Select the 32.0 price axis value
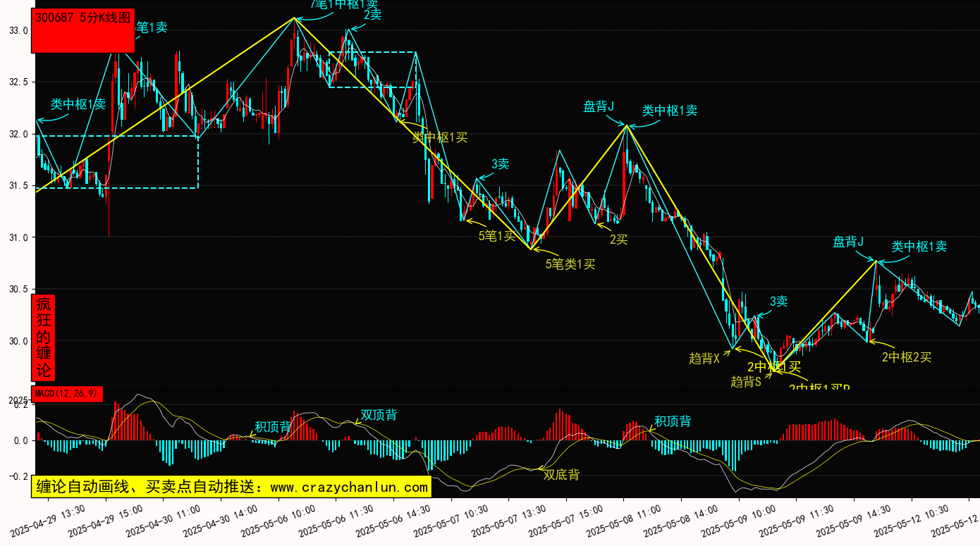The height and width of the screenshot is (546, 980). coord(18,134)
